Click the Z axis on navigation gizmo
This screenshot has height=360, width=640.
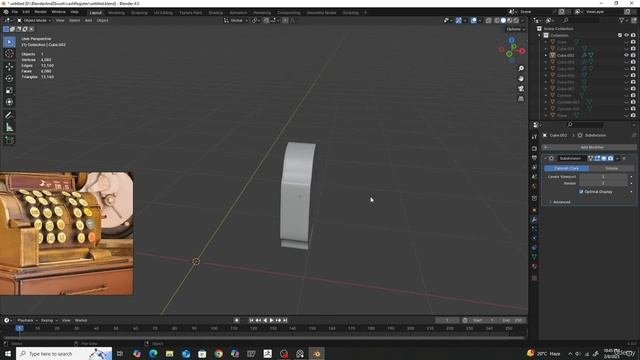click(511, 40)
